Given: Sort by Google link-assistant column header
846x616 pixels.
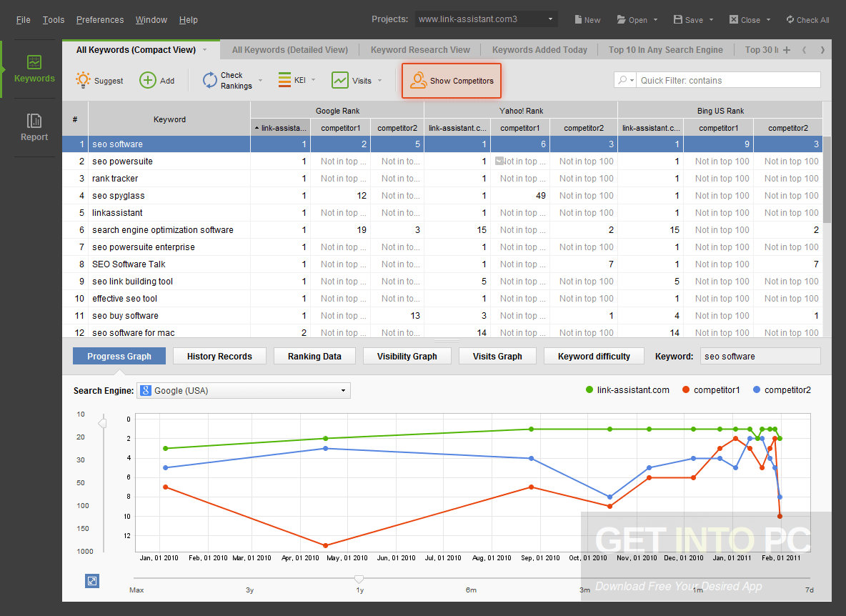Looking at the screenshot, I should [280, 128].
